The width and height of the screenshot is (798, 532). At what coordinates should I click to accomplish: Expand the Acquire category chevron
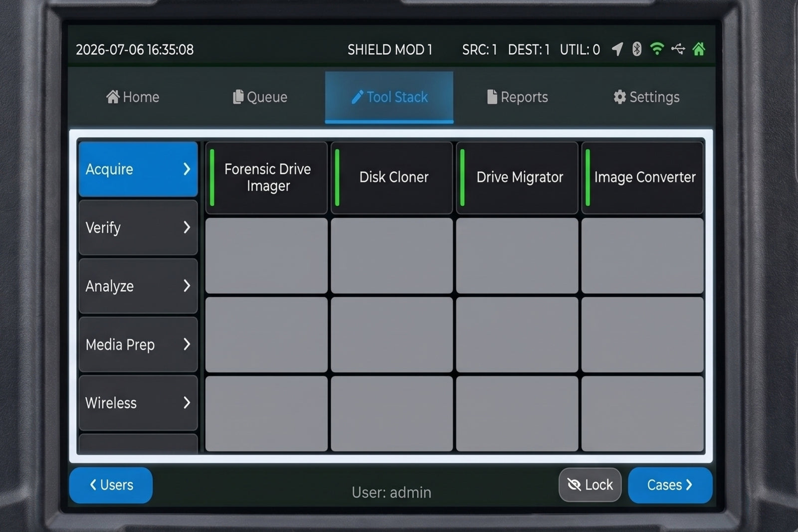pos(187,169)
